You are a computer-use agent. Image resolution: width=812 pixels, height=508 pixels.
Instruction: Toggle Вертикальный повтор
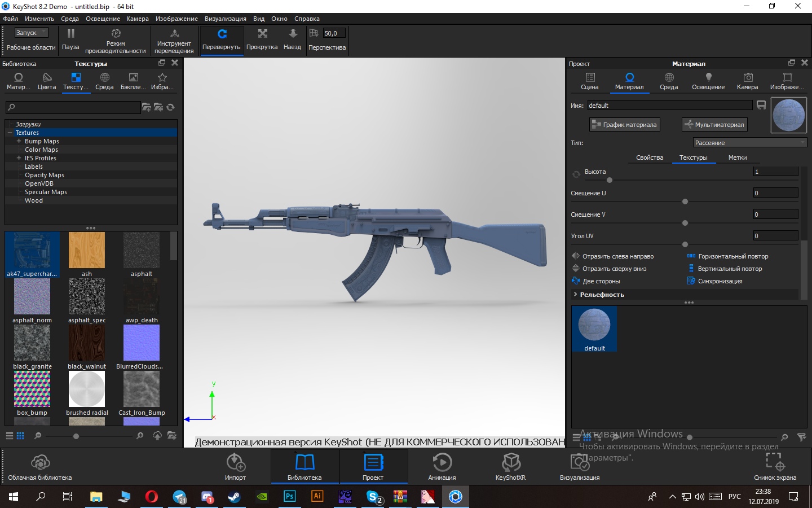tap(724, 269)
